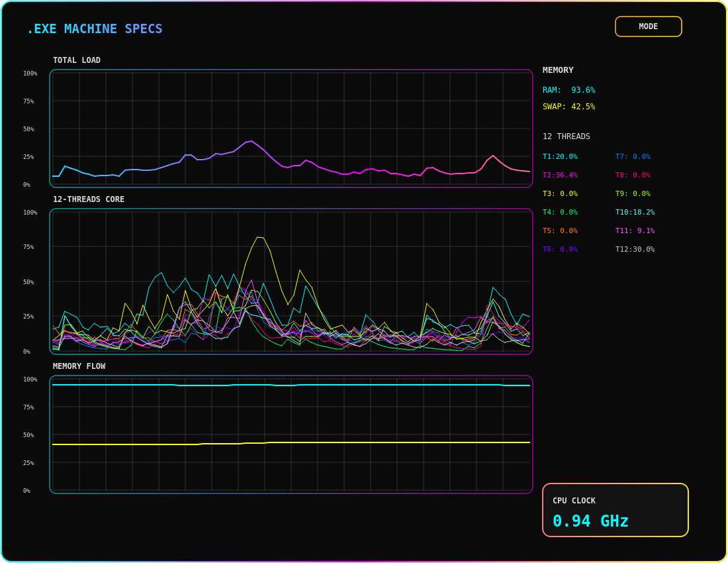The width and height of the screenshot is (728, 563).
Task: Select the RAM: 93.6% reading
Action: coord(569,89)
